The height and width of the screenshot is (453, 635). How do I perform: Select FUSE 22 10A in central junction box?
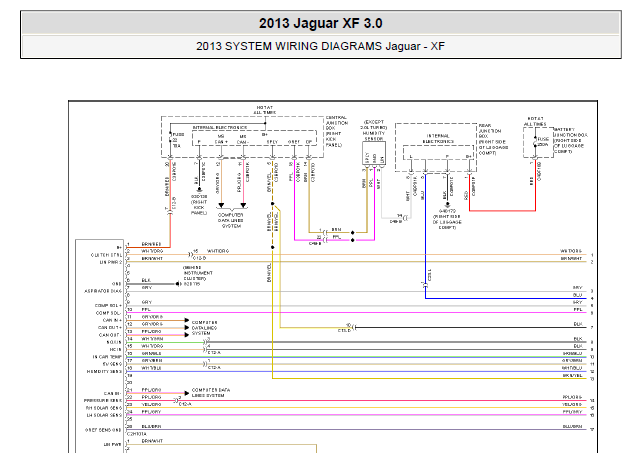(178, 140)
